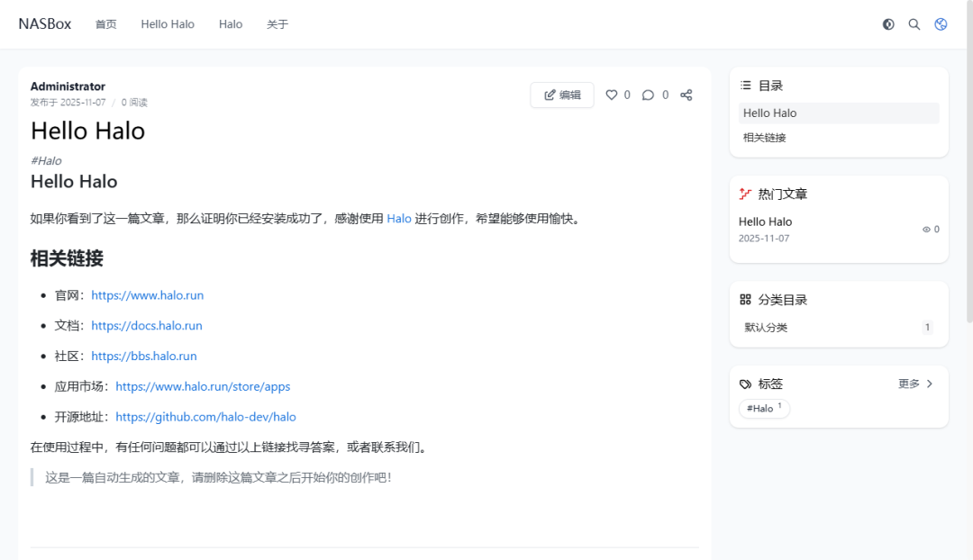973x560 pixels.
Task: Select the #Halo tag chip
Action: [763, 409]
